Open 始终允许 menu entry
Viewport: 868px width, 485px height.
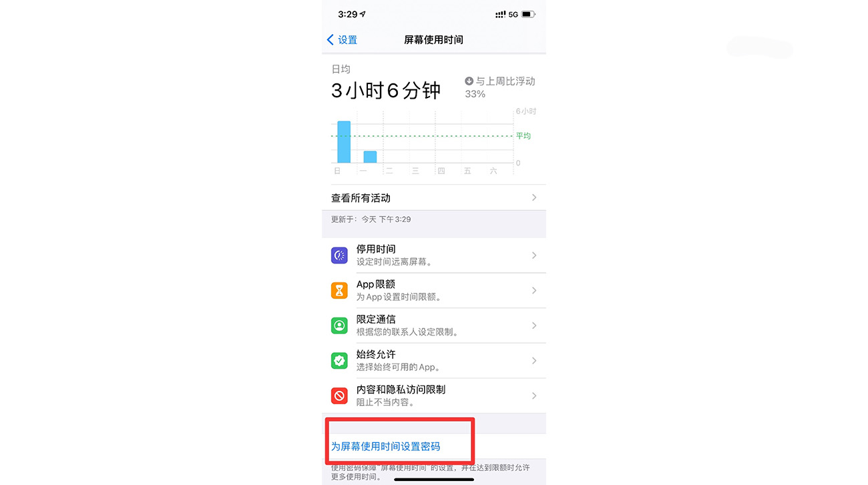(x=434, y=360)
